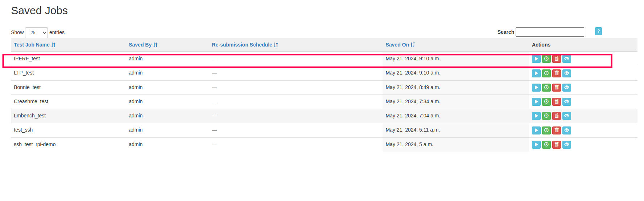
Task: Schedule the Lmbench_test job with clock icon
Action: pyautogui.click(x=546, y=116)
